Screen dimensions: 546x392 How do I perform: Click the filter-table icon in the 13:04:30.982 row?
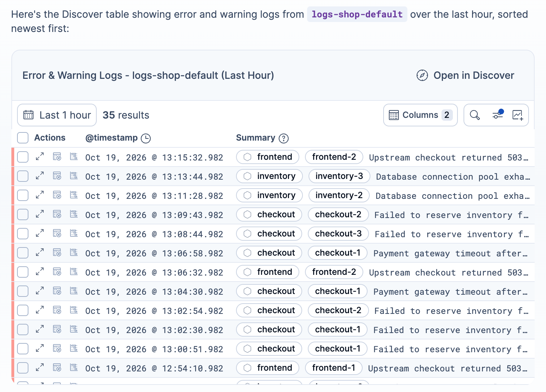(x=57, y=291)
